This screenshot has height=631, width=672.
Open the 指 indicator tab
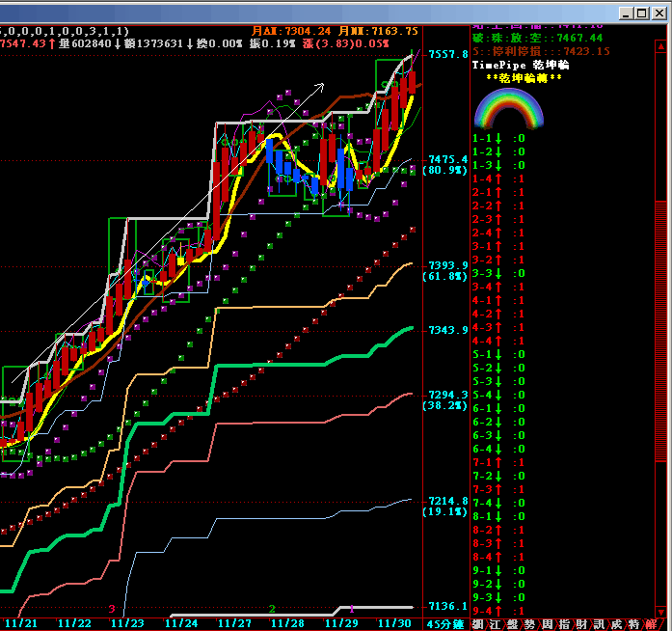564,624
